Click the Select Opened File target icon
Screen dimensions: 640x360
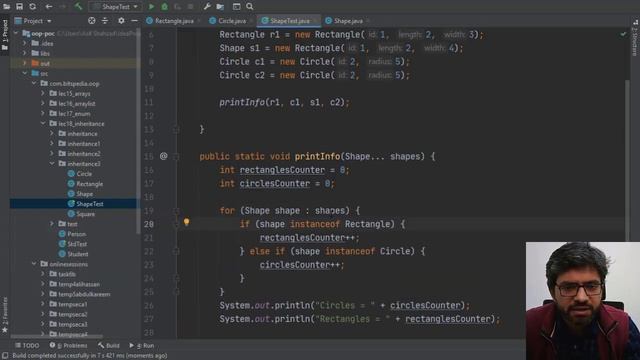(x=91, y=20)
